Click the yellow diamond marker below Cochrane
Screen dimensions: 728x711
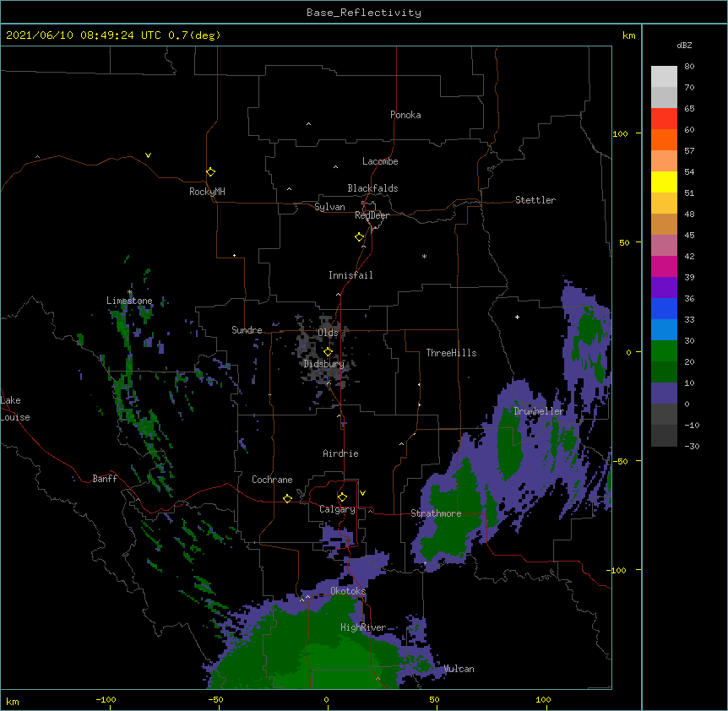tap(287, 498)
